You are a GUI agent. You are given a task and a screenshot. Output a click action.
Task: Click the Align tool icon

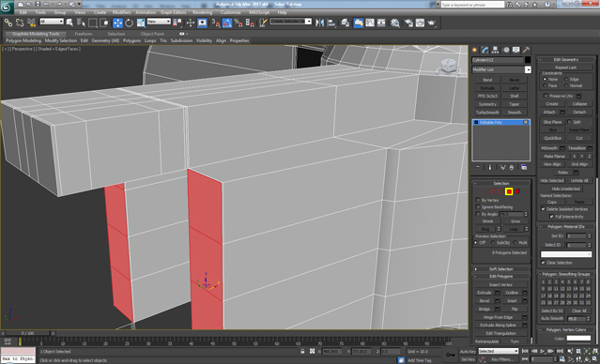pos(331,23)
